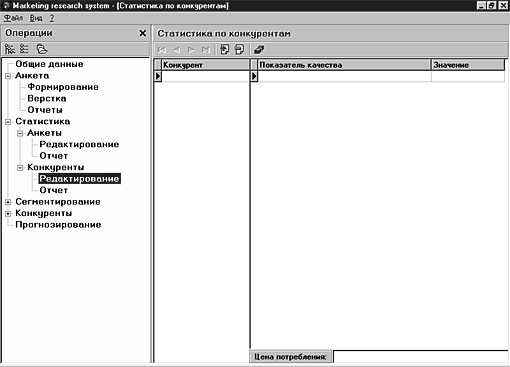Close the Операции panel
This screenshot has height=367, width=510.
point(143,33)
